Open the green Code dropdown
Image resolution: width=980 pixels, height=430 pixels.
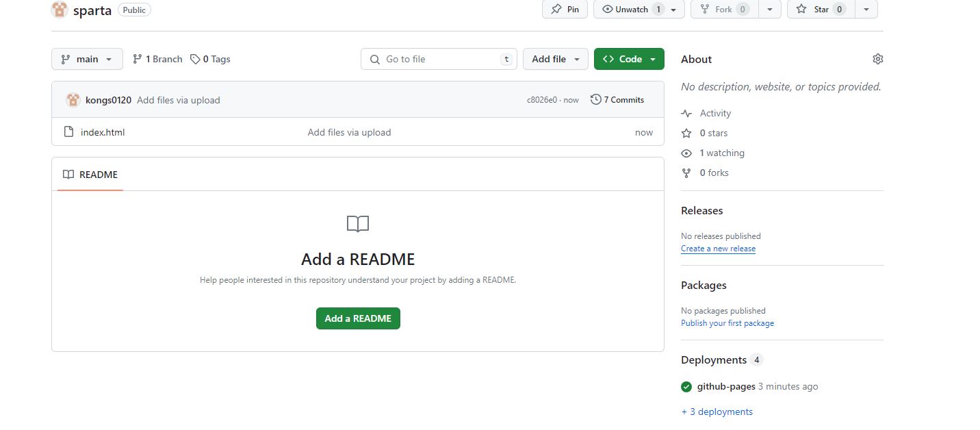pyautogui.click(x=629, y=59)
